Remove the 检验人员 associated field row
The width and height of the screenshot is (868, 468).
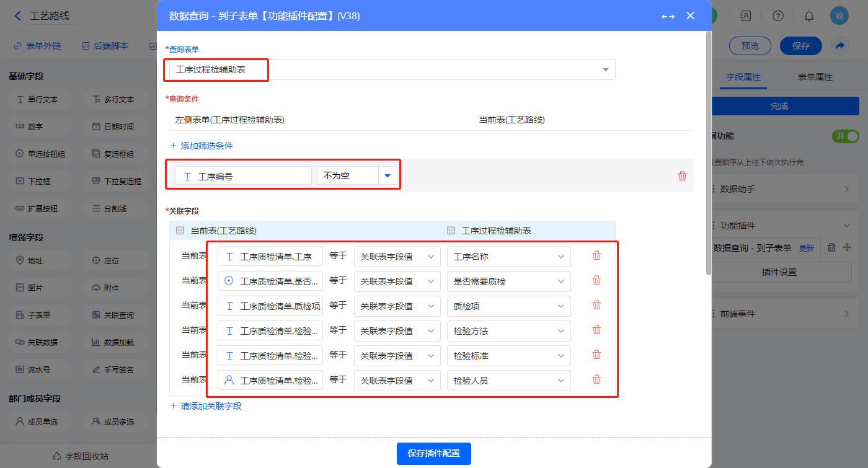point(596,379)
